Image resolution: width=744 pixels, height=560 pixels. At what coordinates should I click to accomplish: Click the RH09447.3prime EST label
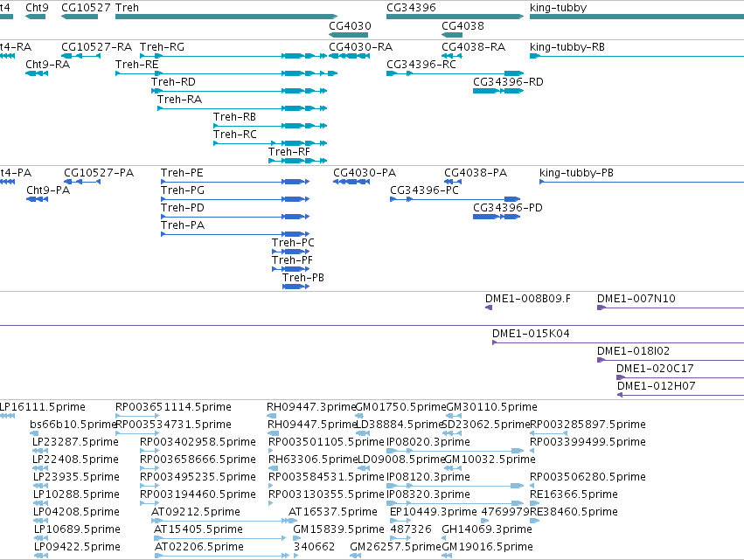click(311, 407)
